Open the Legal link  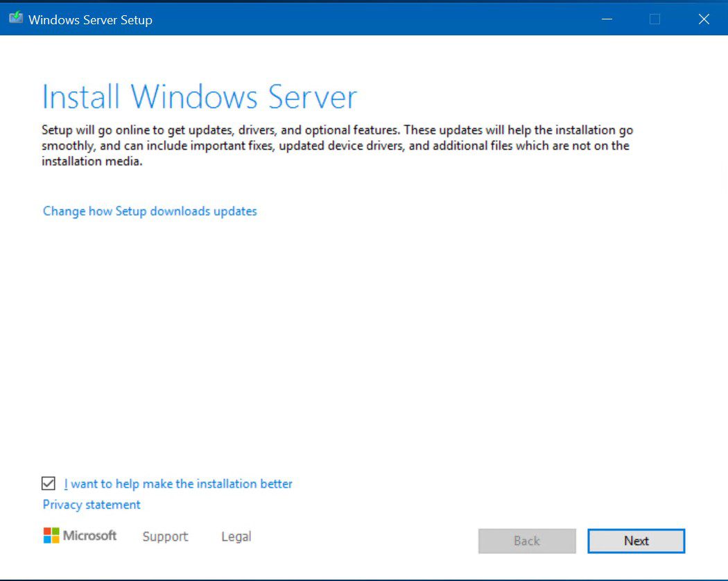pos(236,537)
